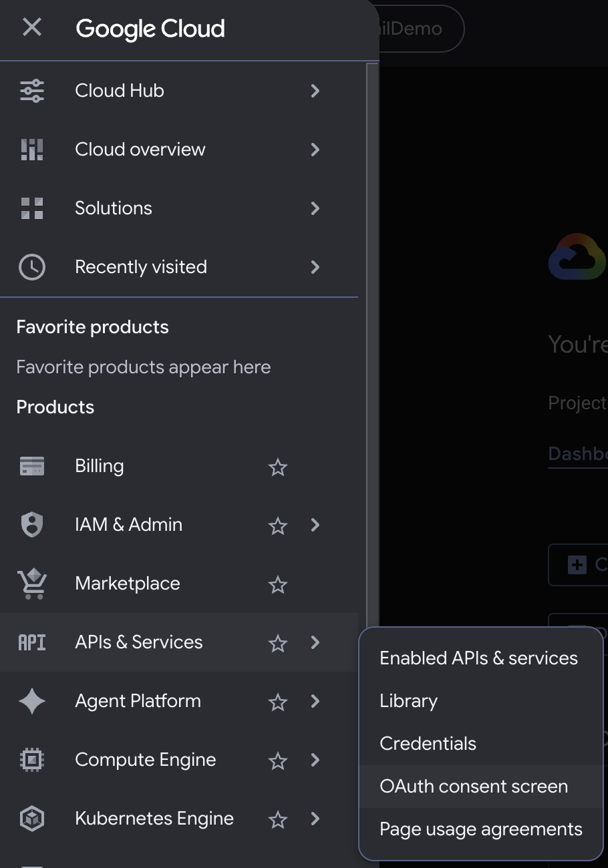Toggle the Agent Platform favorite star

pyautogui.click(x=277, y=702)
